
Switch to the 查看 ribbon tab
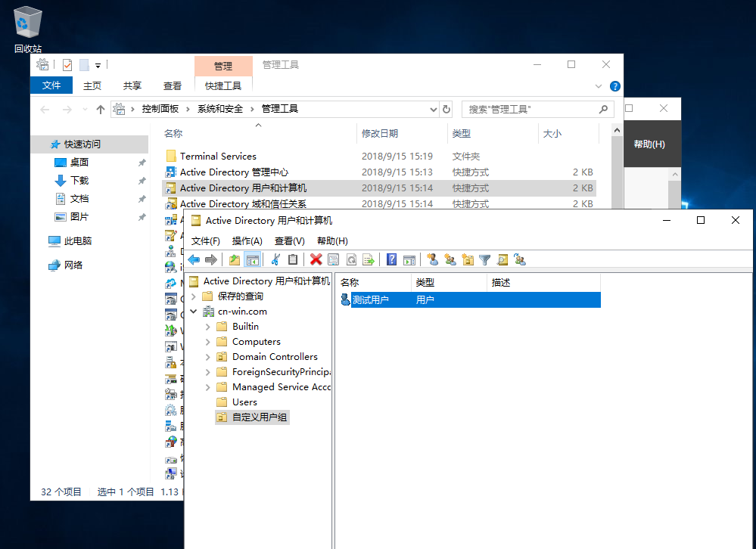click(x=172, y=85)
